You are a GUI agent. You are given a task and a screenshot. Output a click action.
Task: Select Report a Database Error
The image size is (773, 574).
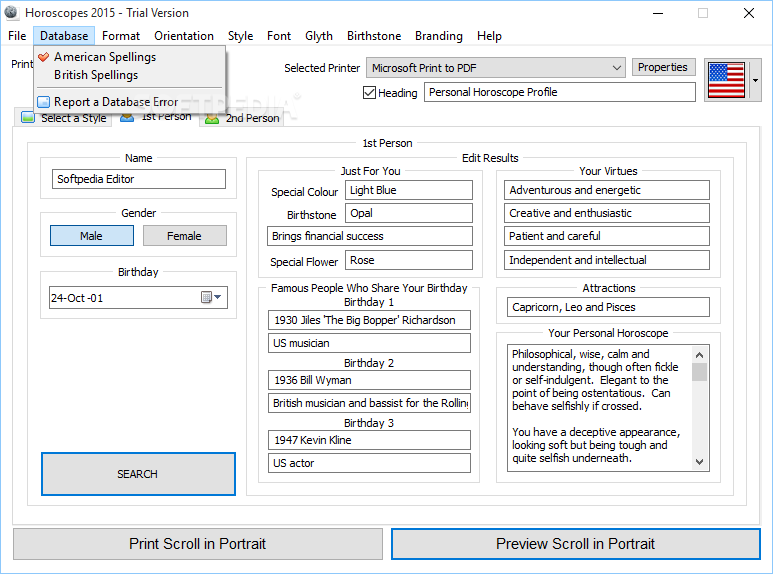pyautogui.click(x=130, y=102)
